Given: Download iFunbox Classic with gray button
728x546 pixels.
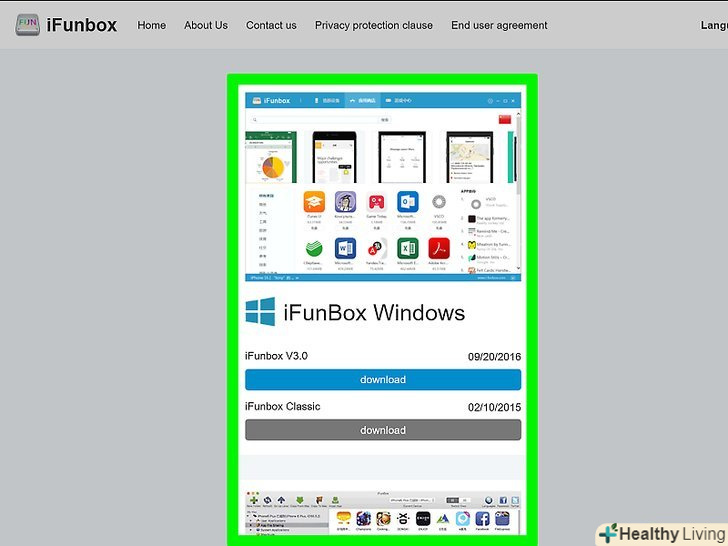Looking at the screenshot, I should [383, 430].
